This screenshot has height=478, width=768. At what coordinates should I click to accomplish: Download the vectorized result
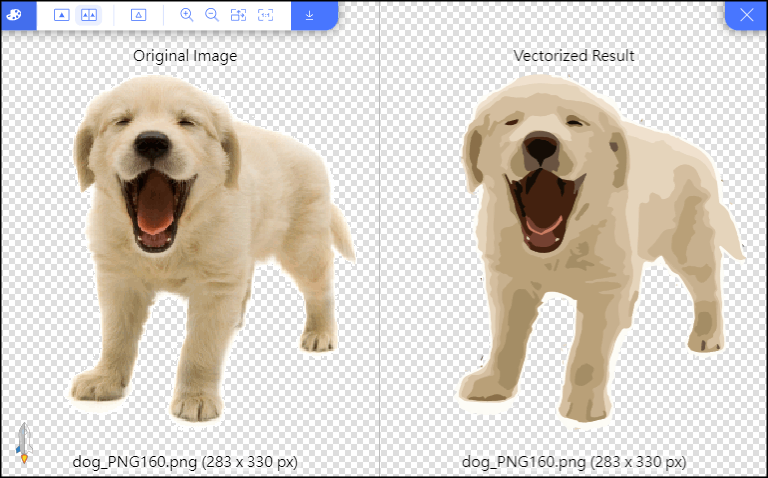310,15
